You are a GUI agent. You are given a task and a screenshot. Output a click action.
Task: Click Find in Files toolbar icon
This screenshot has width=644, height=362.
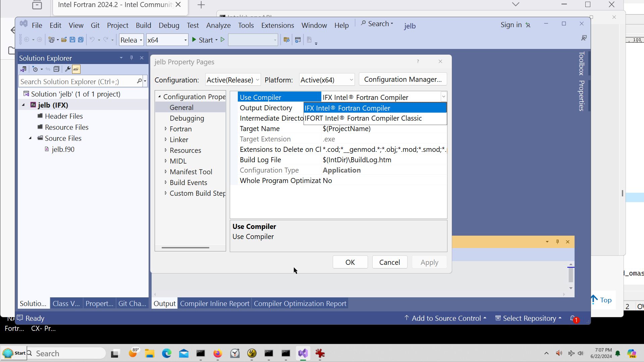[286, 40]
